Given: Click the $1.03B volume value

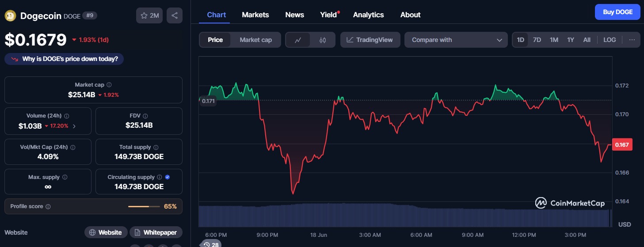Looking at the screenshot, I should pos(30,126).
